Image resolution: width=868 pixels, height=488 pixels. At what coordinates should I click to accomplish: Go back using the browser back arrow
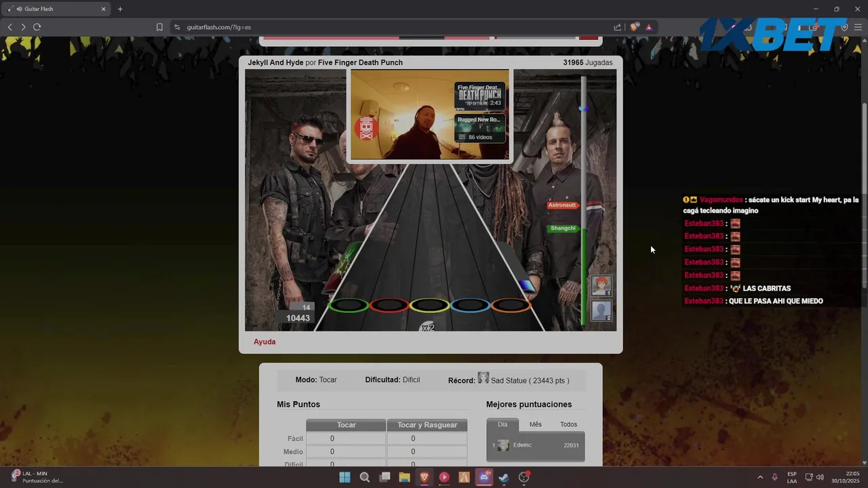click(9, 27)
